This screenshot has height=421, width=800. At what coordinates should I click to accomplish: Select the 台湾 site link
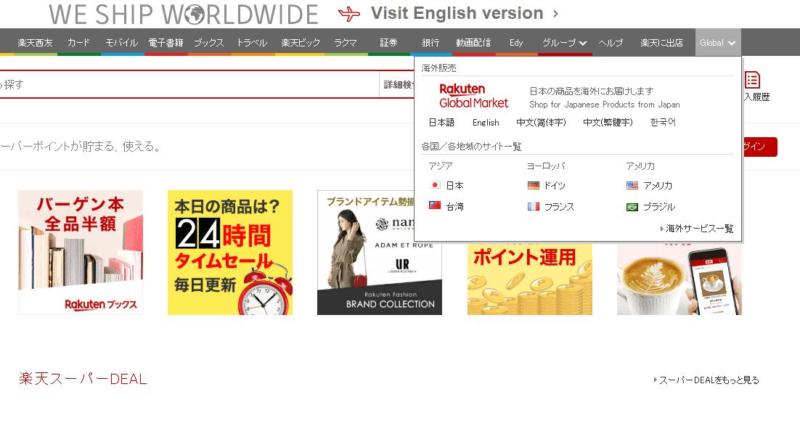coord(455,207)
